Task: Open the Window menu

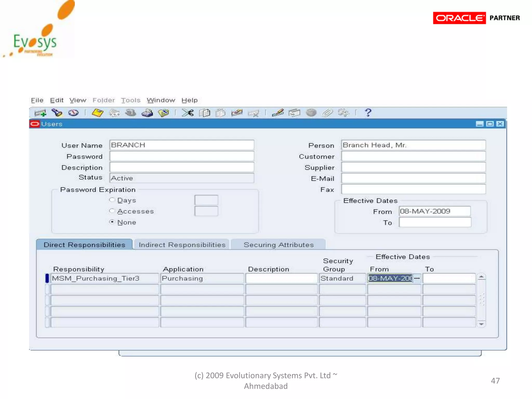Action: click(x=161, y=100)
